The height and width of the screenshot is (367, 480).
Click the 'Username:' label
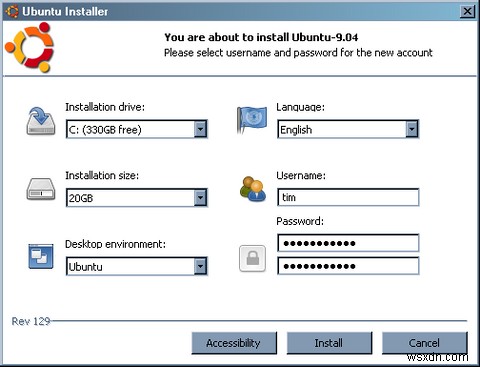(301, 175)
